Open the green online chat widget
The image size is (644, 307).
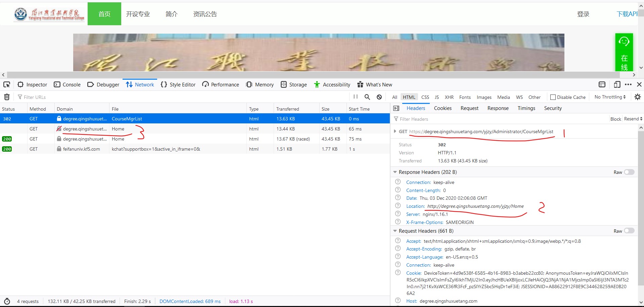click(624, 52)
